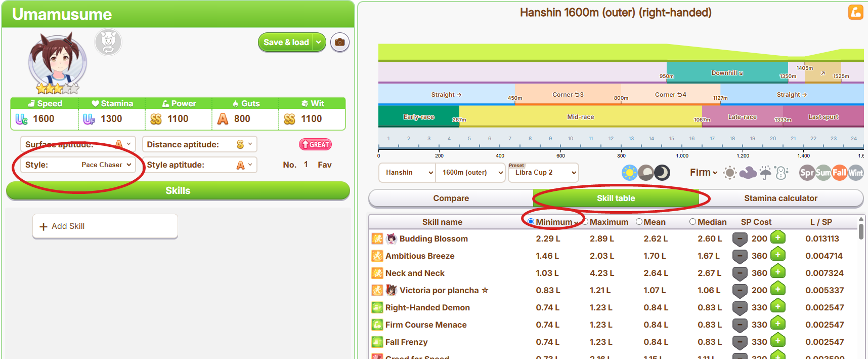Select the Median radio button
Viewport: 868px width, 359px height.
(693, 222)
